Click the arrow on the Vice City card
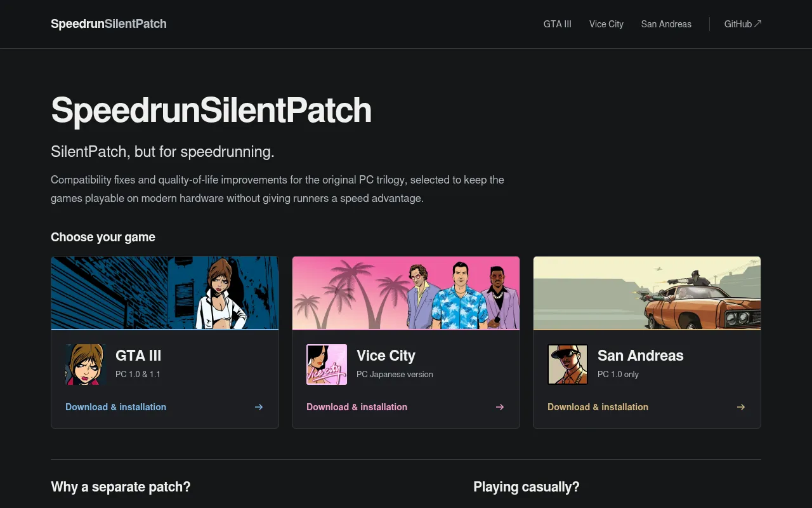 coord(500,407)
